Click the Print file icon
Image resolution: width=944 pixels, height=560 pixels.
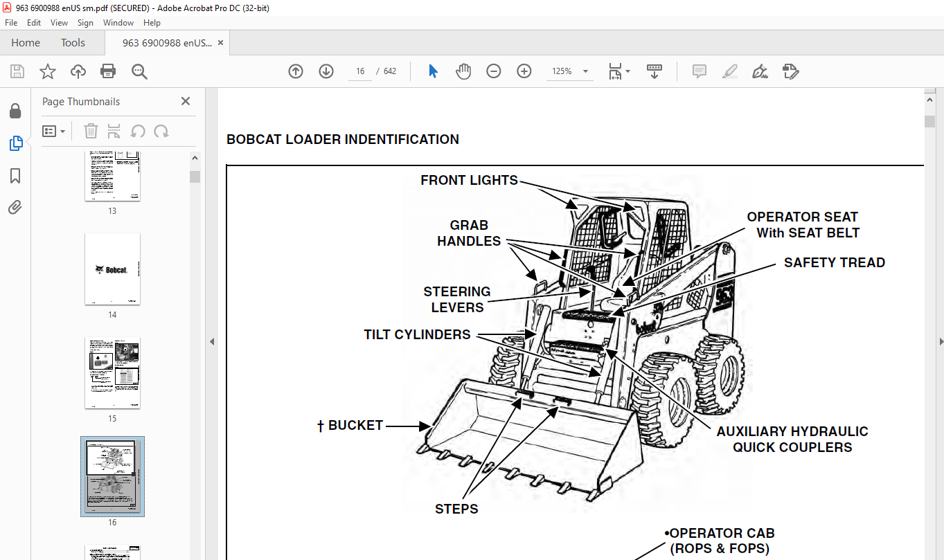(108, 71)
